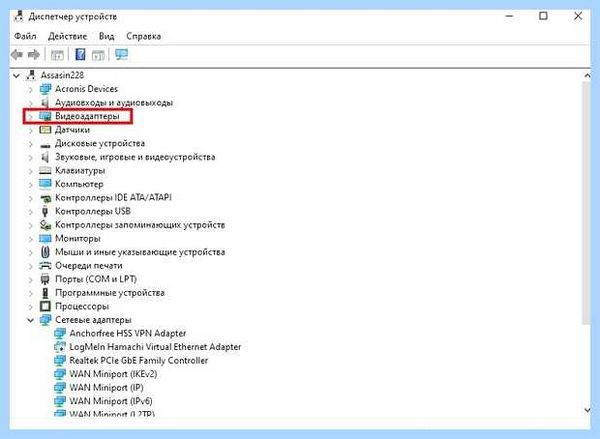Click the Видеоадаптеры display icon
The width and height of the screenshot is (600, 439).
pos(45,116)
